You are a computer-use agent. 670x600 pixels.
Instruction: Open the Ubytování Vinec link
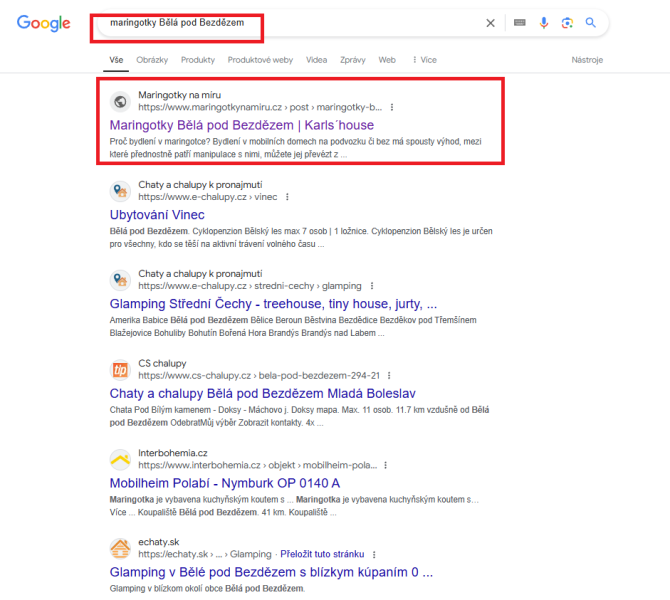tap(157, 215)
